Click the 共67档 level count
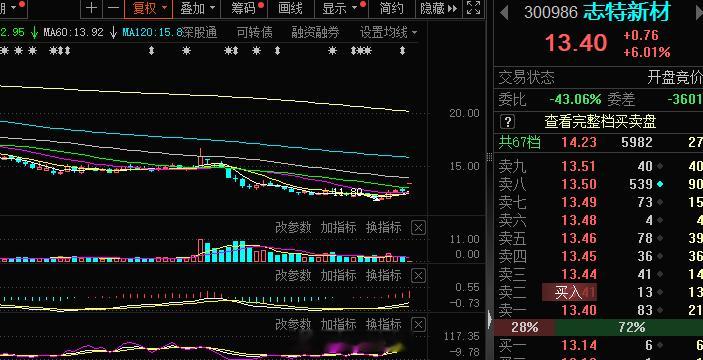 520,143
